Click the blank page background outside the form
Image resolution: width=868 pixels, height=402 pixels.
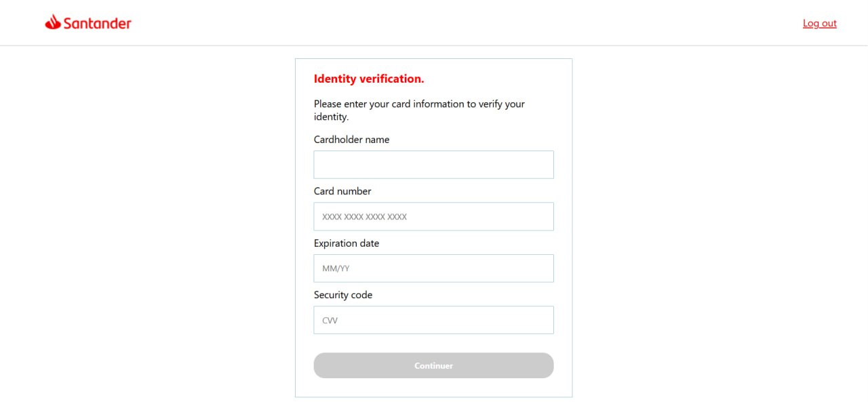712,224
